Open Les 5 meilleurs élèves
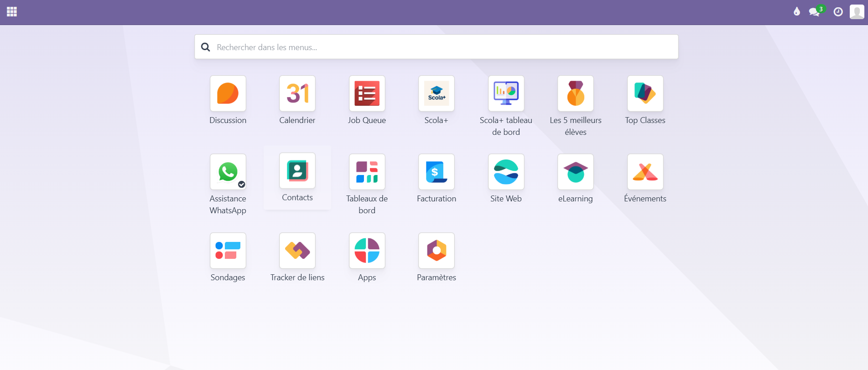 (576, 94)
